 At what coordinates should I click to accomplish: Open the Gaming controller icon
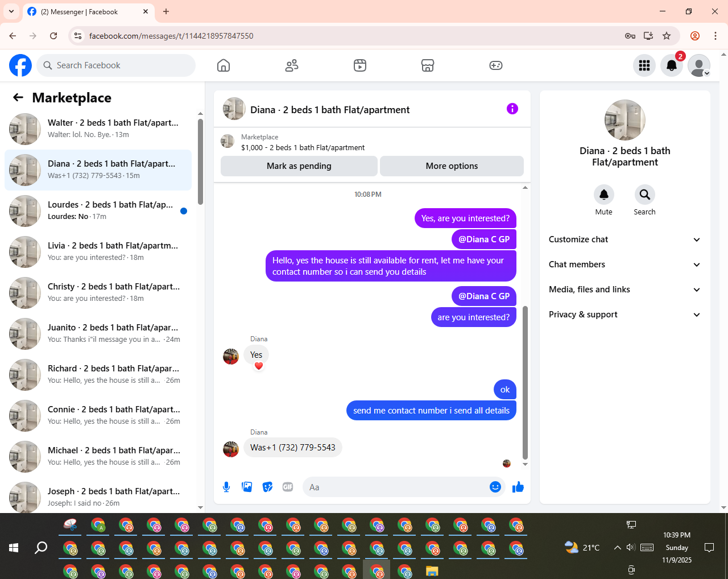point(496,65)
